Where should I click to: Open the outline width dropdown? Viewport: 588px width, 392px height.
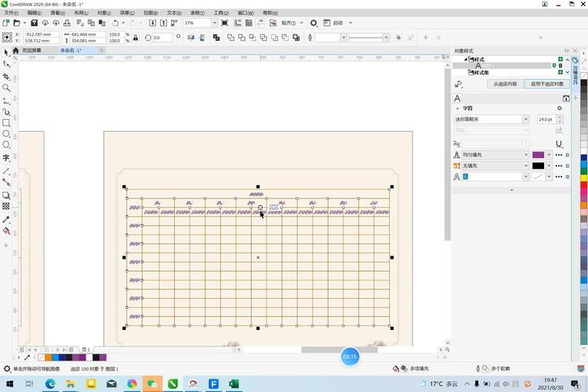[x=343, y=38]
